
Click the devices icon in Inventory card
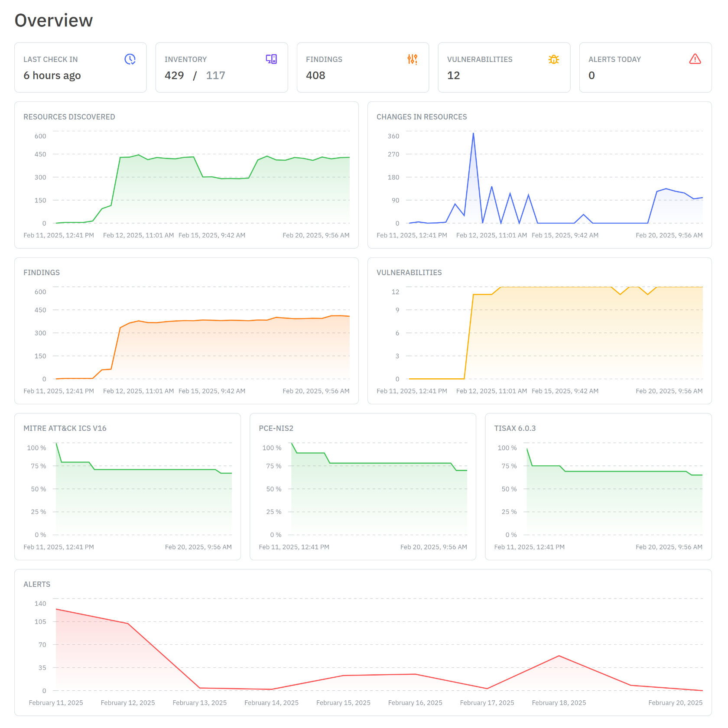click(271, 59)
